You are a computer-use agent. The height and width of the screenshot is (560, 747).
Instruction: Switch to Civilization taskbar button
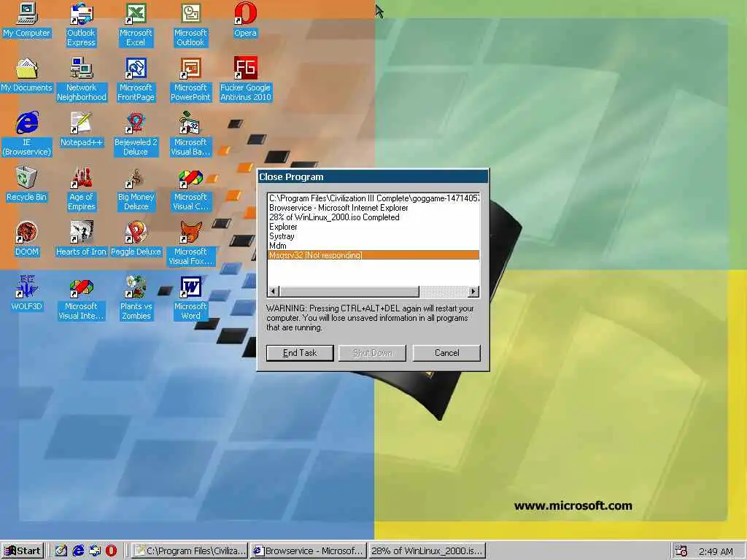(x=190, y=551)
